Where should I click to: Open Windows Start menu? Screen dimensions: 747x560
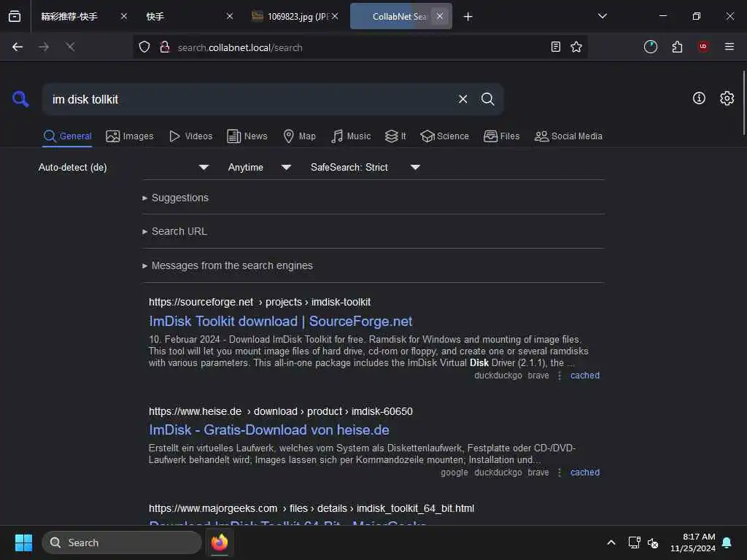click(x=23, y=542)
